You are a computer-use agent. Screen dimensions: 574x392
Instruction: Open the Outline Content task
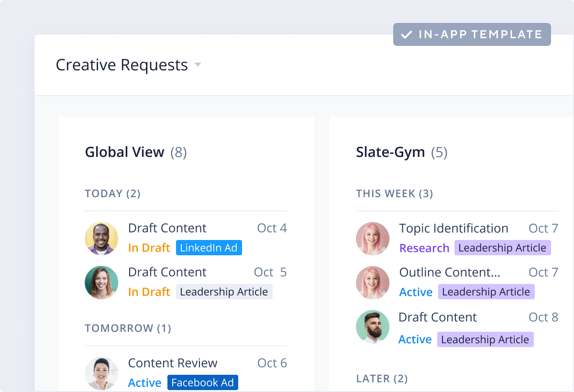(450, 272)
